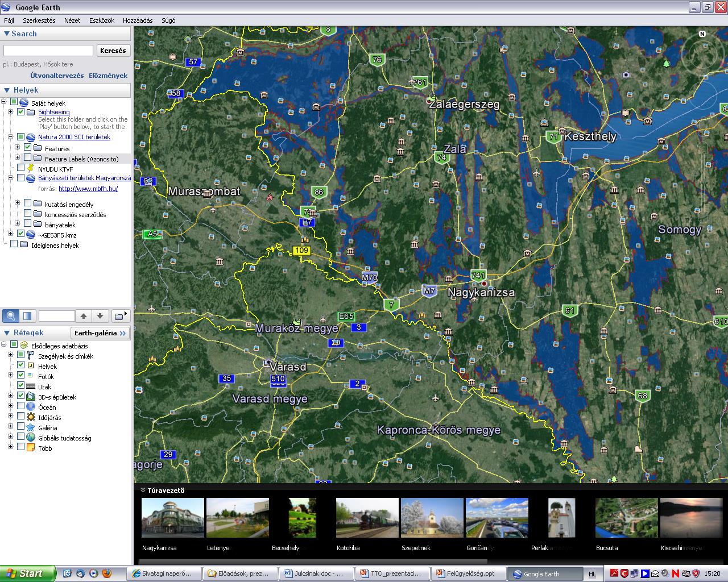Open the http://www.mbfh.hu/ link
The image size is (728, 582).
point(88,189)
